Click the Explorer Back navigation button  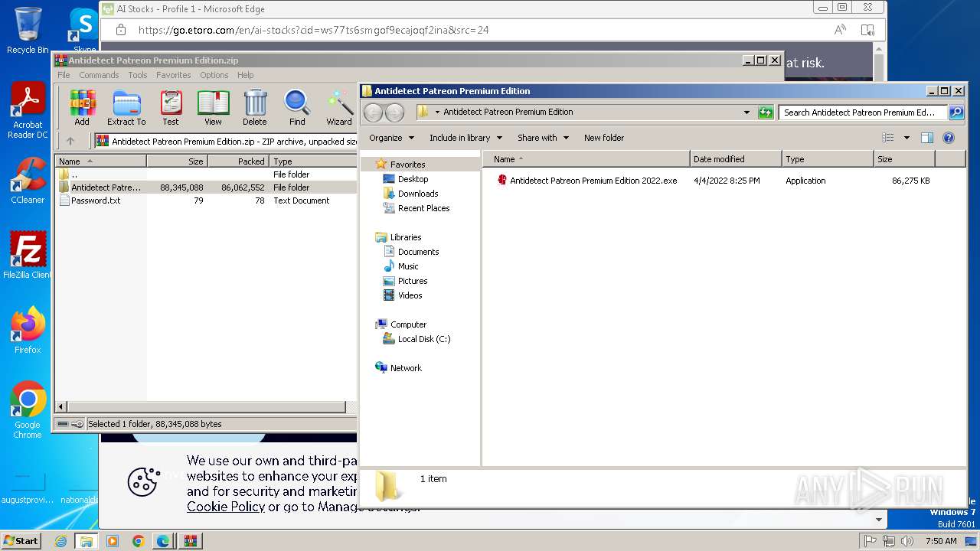[x=373, y=112]
